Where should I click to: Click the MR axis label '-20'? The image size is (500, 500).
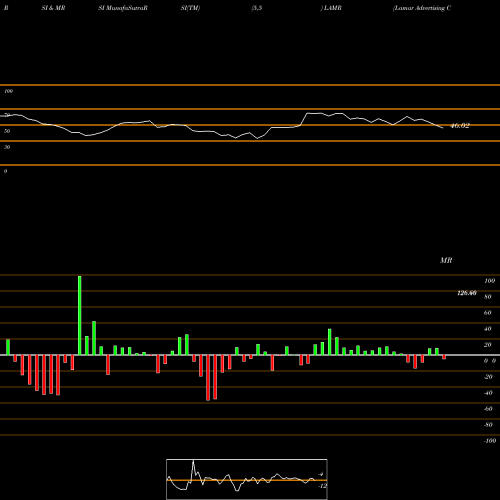coord(488,377)
